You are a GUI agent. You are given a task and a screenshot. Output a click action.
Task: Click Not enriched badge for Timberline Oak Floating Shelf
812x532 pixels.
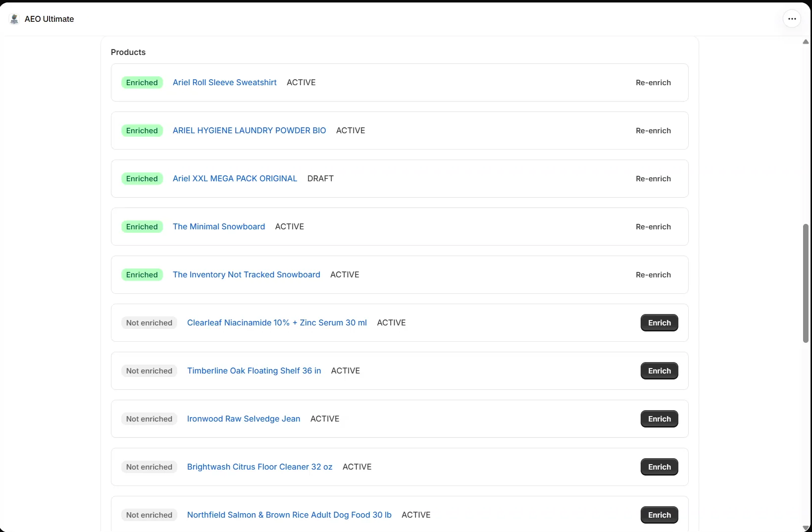pos(149,371)
